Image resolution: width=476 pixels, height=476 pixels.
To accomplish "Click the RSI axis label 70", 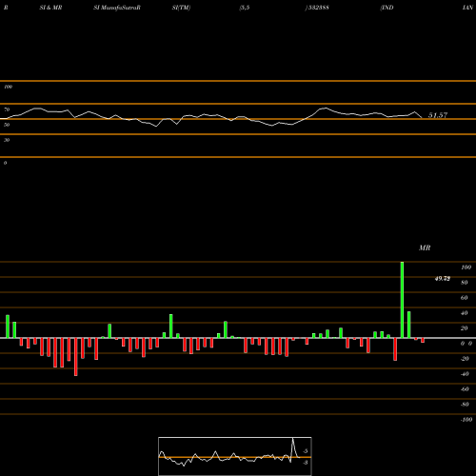I will [7, 109].
